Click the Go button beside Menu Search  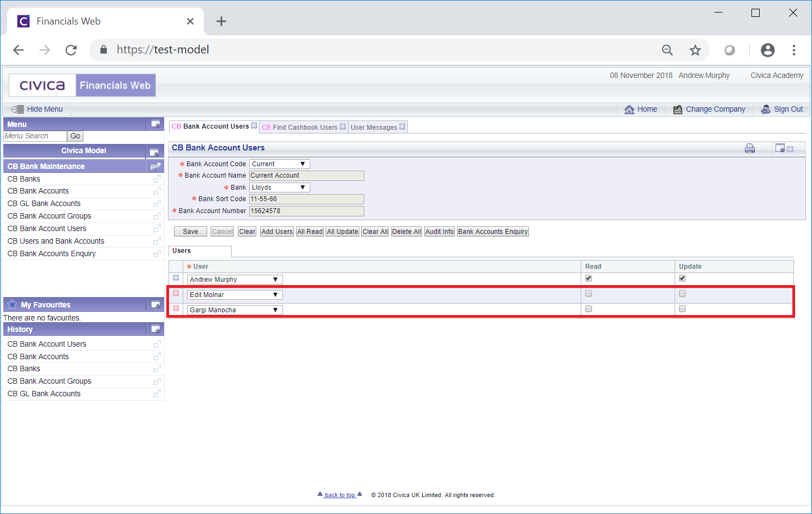pyautogui.click(x=75, y=136)
